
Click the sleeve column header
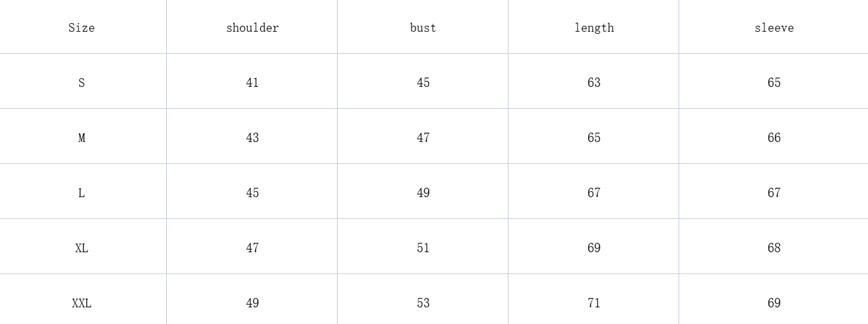(774, 28)
